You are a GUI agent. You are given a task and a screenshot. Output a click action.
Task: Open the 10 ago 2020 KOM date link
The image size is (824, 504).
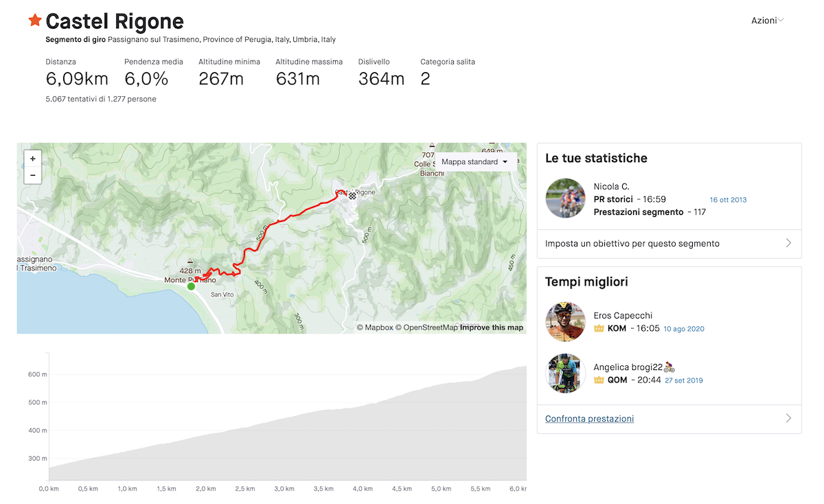[x=684, y=329]
